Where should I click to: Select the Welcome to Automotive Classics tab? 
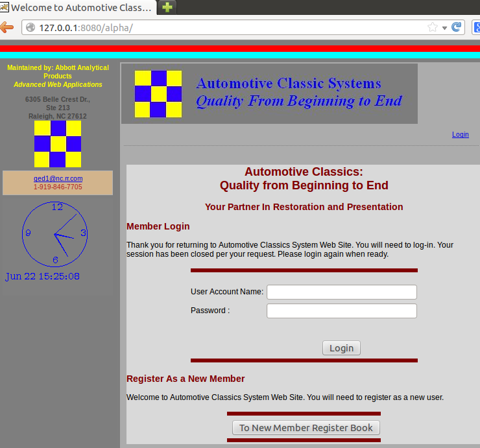[81, 8]
